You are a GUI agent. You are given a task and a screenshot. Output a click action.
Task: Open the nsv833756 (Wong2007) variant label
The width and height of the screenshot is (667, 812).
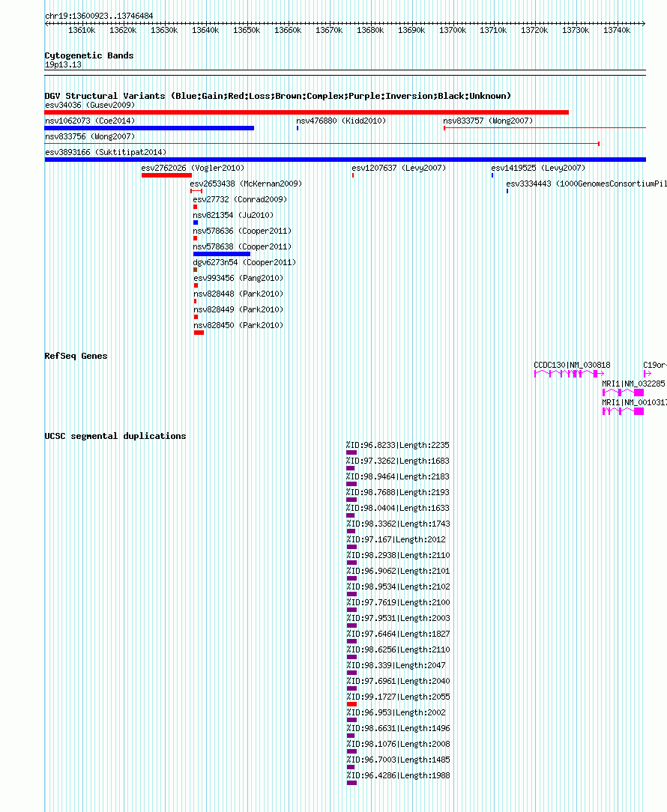(90, 137)
